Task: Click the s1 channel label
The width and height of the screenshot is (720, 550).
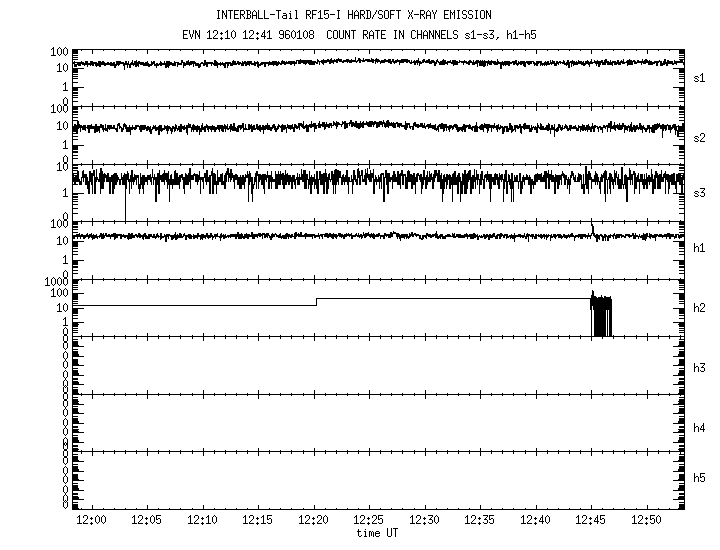Action: (x=699, y=76)
